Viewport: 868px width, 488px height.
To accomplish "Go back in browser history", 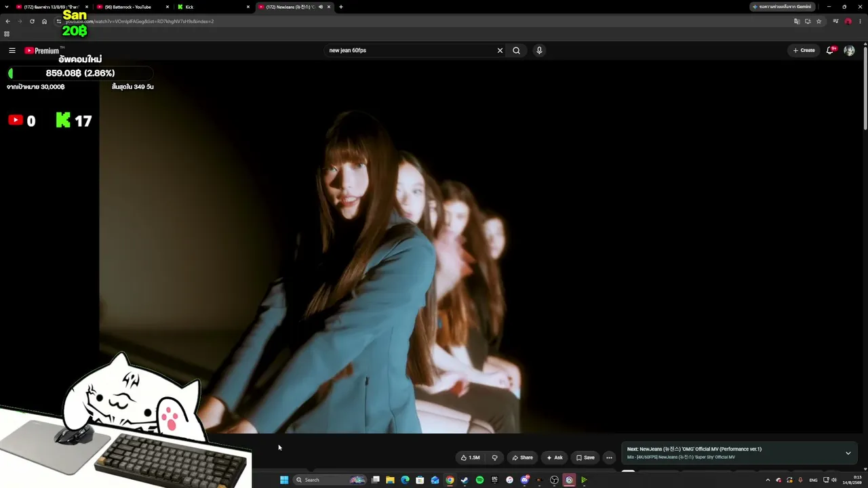I will point(7,21).
